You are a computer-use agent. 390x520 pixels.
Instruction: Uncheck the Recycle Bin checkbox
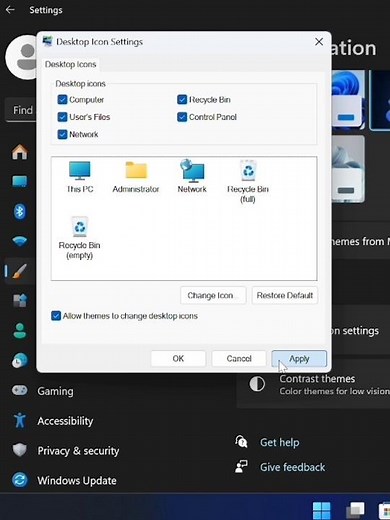(x=182, y=100)
